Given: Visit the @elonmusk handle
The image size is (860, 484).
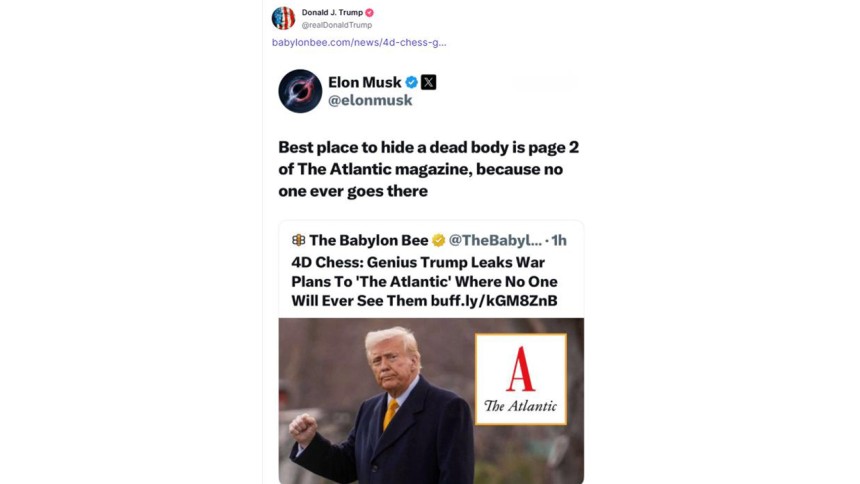Looking at the screenshot, I should click(370, 100).
